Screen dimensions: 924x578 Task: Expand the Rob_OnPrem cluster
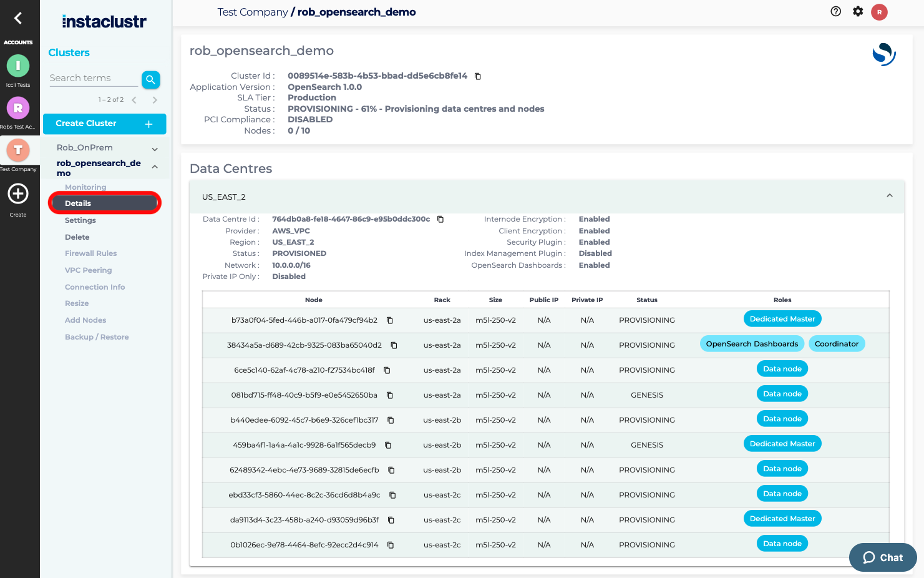(x=155, y=149)
